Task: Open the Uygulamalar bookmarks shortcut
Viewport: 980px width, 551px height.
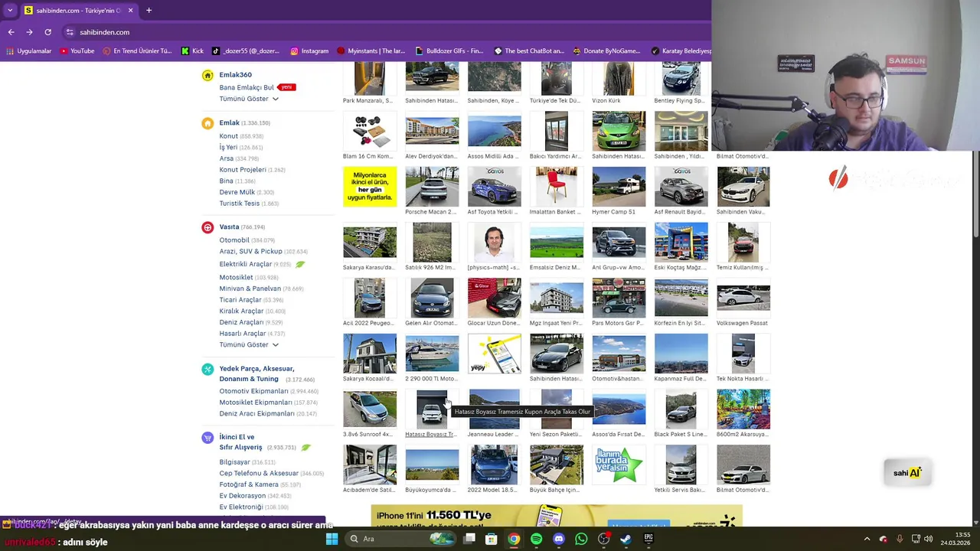Action: tap(29, 51)
